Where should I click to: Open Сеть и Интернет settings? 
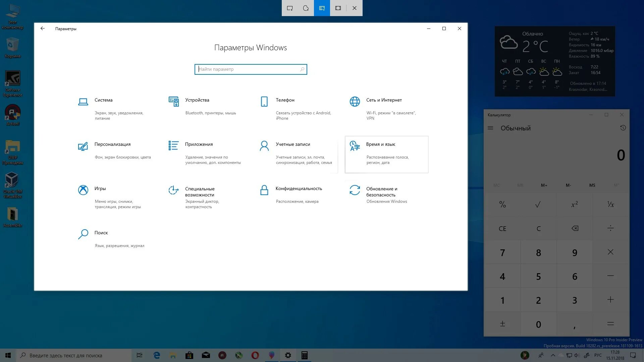[x=384, y=100]
